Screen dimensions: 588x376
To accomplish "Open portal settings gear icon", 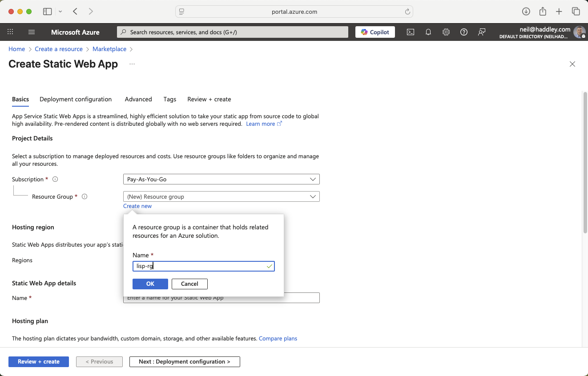I will (x=446, y=32).
